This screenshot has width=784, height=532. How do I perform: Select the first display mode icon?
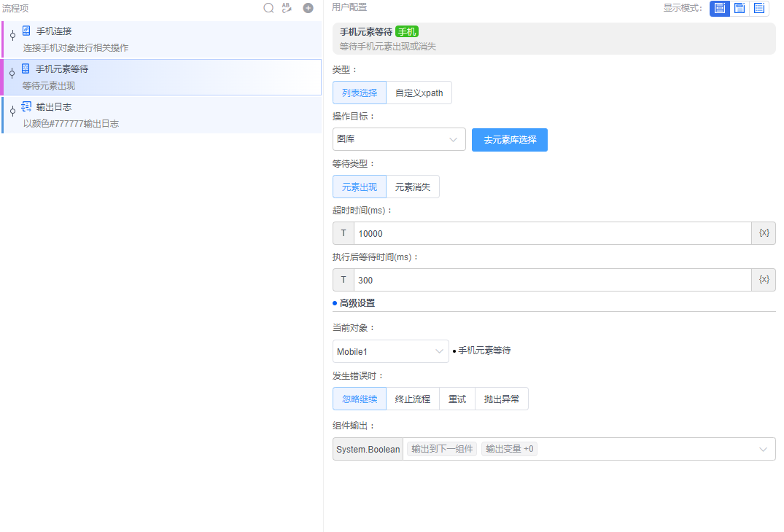tap(719, 8)
